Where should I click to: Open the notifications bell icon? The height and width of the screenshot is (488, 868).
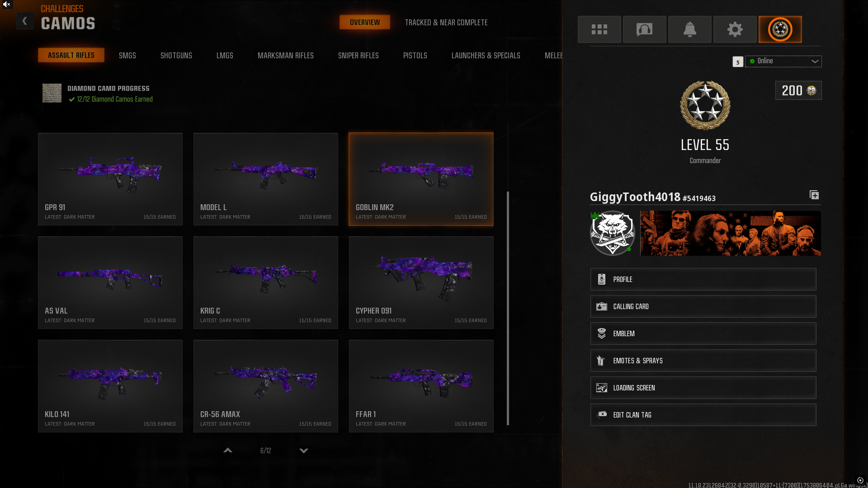pyautogui.click(x=689, y=29)
